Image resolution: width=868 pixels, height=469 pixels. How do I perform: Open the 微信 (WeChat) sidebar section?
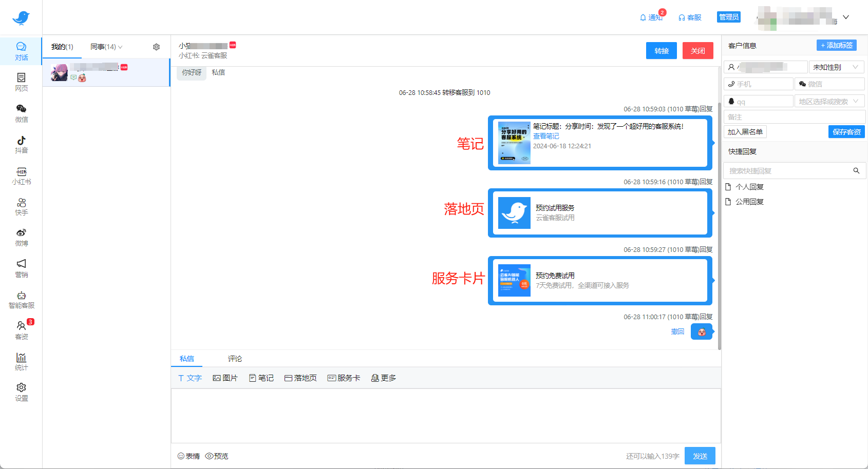[21, 113]
